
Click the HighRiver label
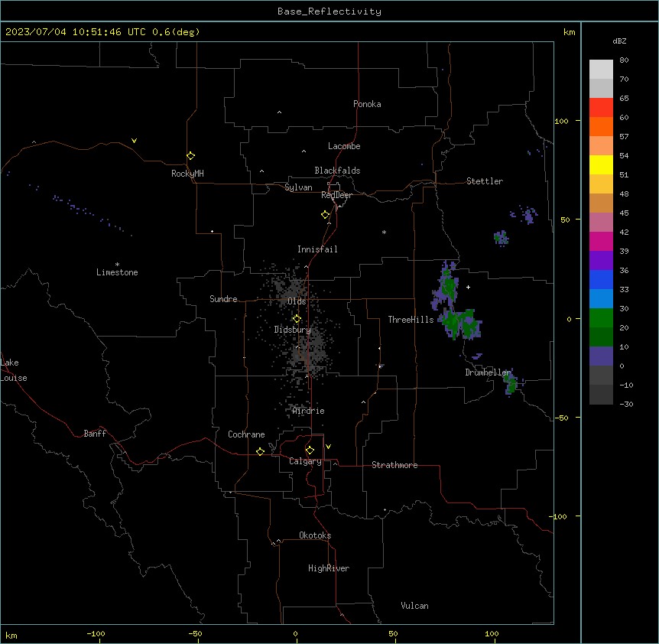329,568
